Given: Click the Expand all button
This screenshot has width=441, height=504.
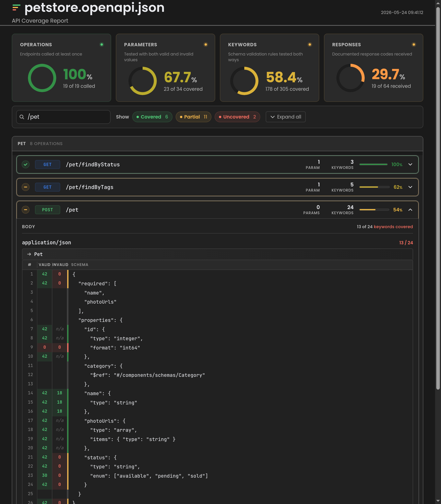Looking at the screenshot, I should coord(285,117).
